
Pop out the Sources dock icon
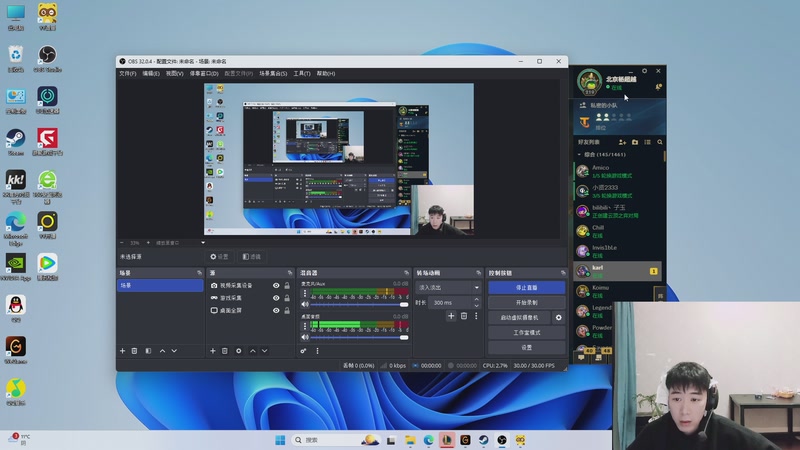290,273
